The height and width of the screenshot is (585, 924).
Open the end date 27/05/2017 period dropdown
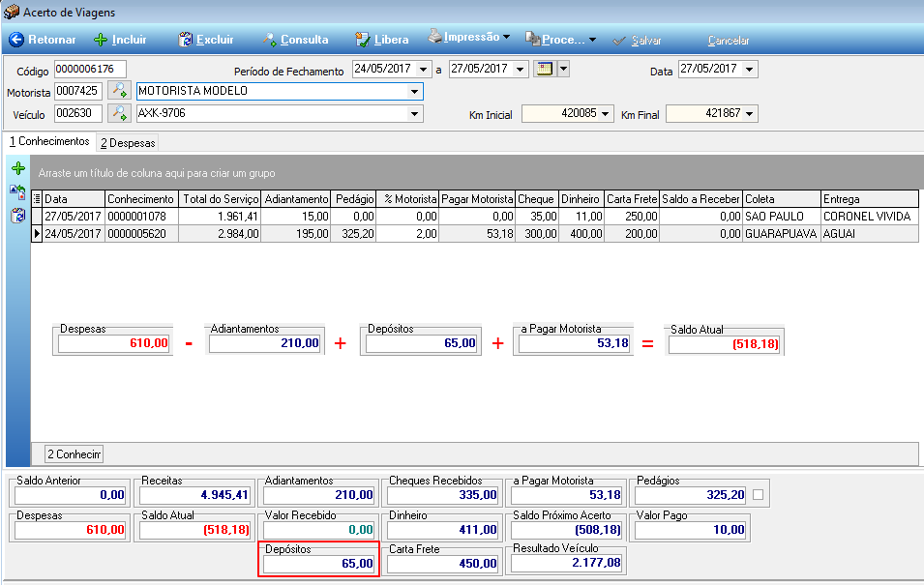click(x=520, y=70)
